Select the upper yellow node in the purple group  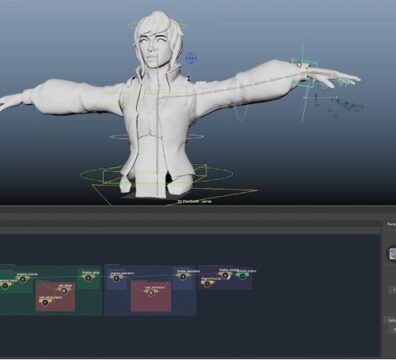pyautogui.click(x=225, y=275)
